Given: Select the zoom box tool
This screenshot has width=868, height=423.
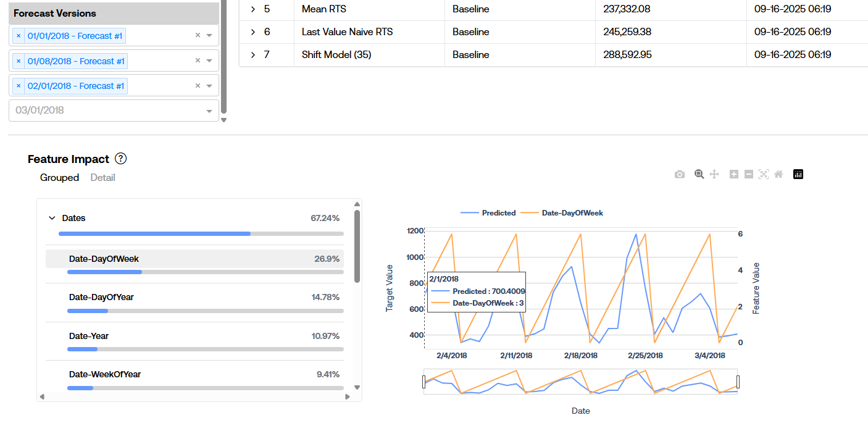Looking at the screenshot, I should 699,175.
